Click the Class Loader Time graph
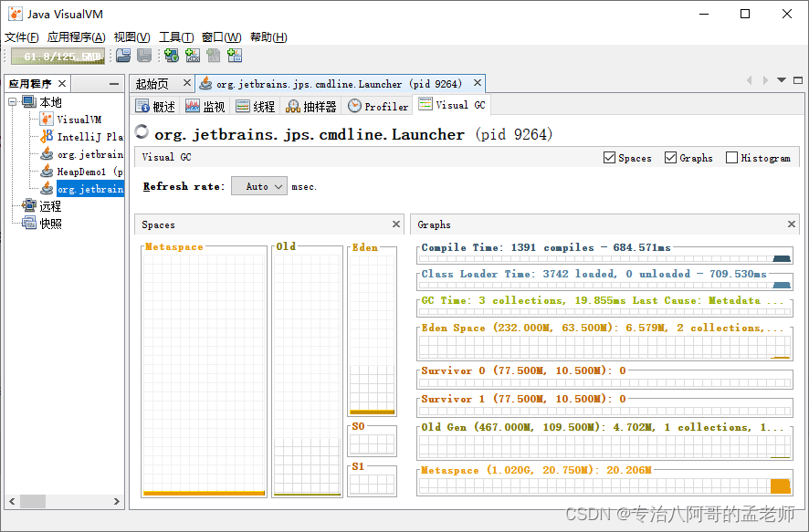This screenshot has width=809, height=532. click(604, 285)
